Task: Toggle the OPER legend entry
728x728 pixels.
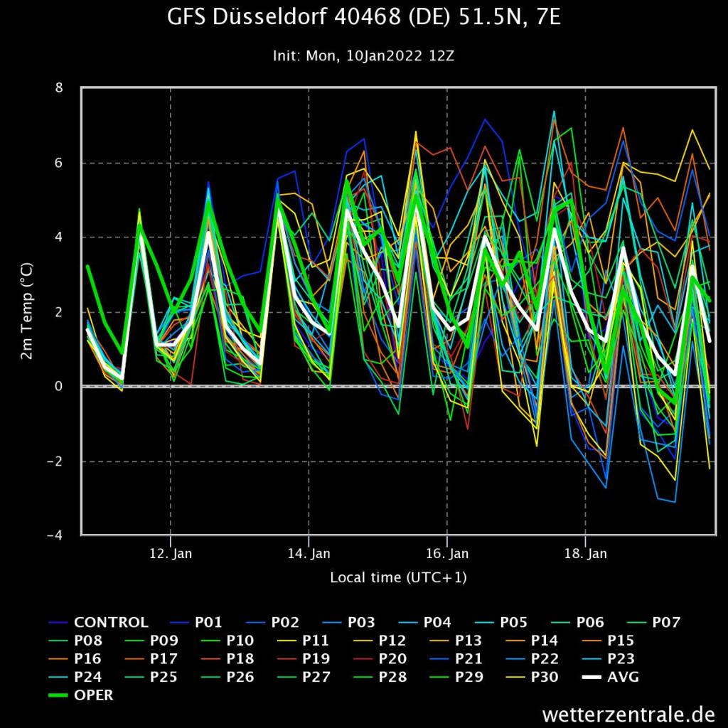Action: click(x=93, y=695)
